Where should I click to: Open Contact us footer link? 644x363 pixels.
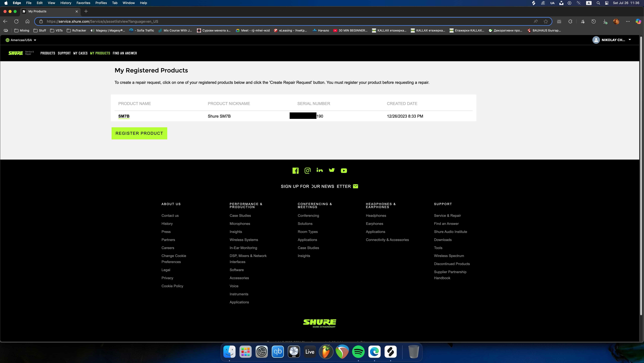pyautogui.click(x=170, y=216)
